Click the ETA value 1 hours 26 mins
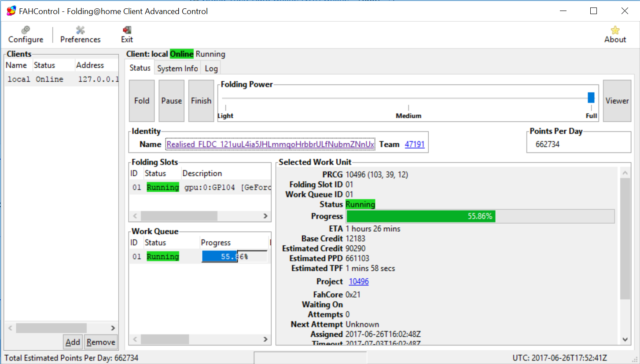Viewport: 640px width, 364px height. coord(373,229)
